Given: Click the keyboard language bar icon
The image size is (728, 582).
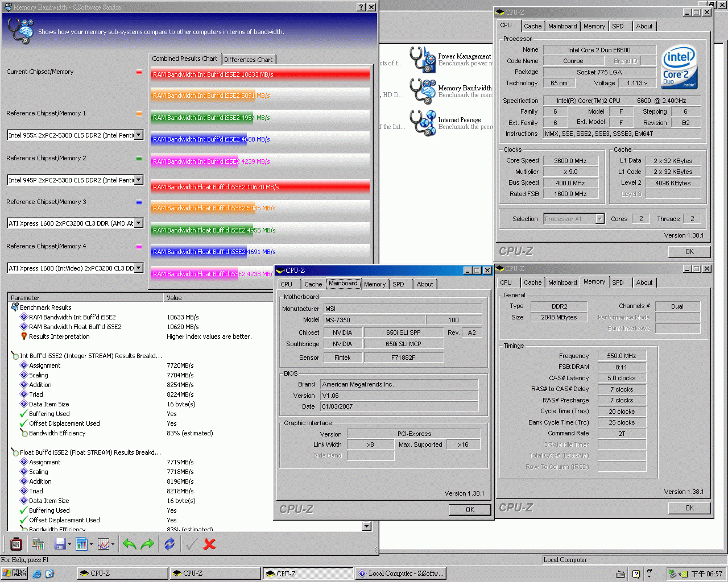Looking at the screenshot, I should click(x=621, y=574).
